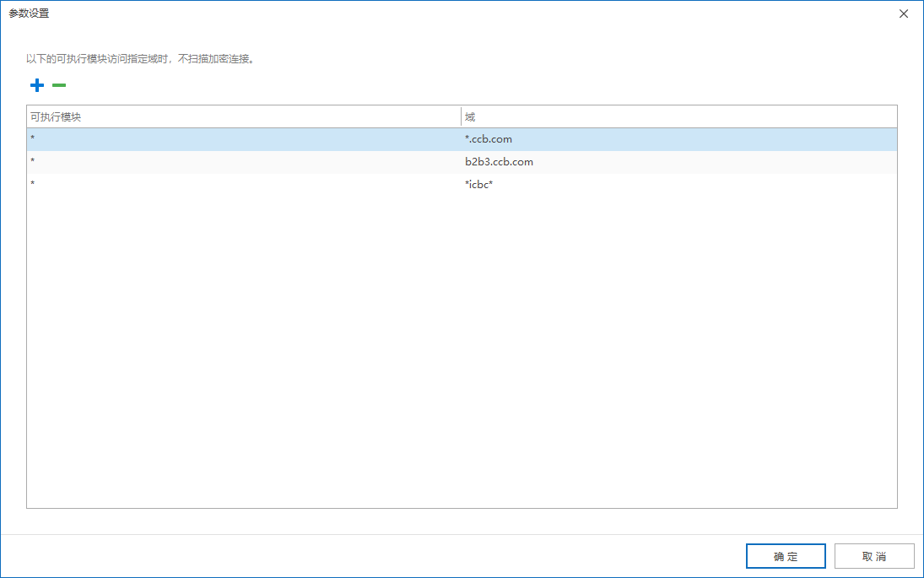Click the module asterisk in *.ccb.com row
The image size is (924, 578).
pos(33,139)
